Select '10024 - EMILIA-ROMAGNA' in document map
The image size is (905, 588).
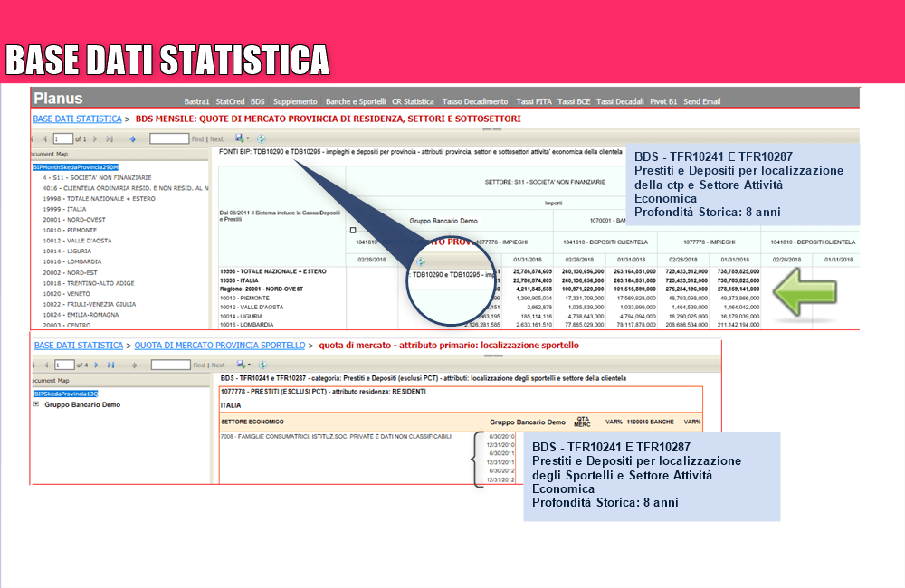click(81, 315)
